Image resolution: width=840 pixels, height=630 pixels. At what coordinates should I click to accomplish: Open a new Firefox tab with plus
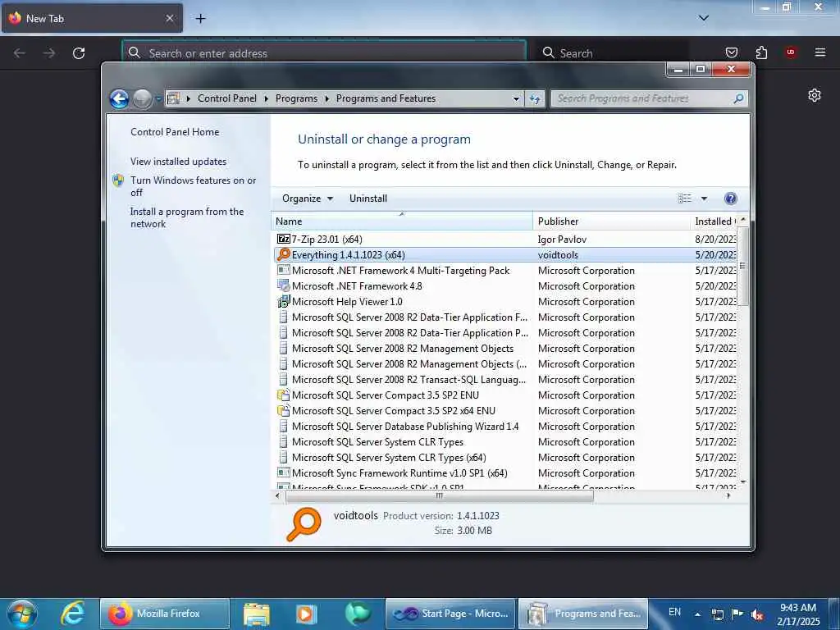click(x=200, y=19)
